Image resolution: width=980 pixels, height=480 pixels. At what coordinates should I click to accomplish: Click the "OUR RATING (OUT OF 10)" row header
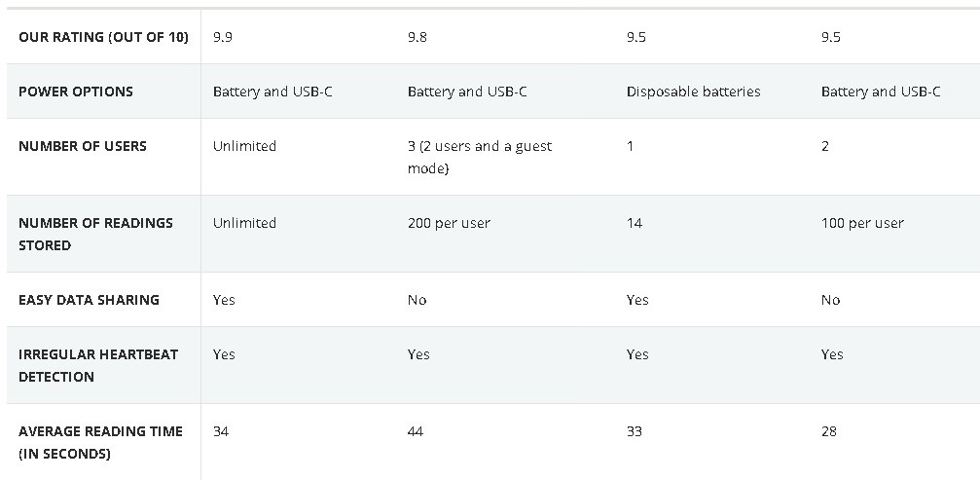point(103,37)
